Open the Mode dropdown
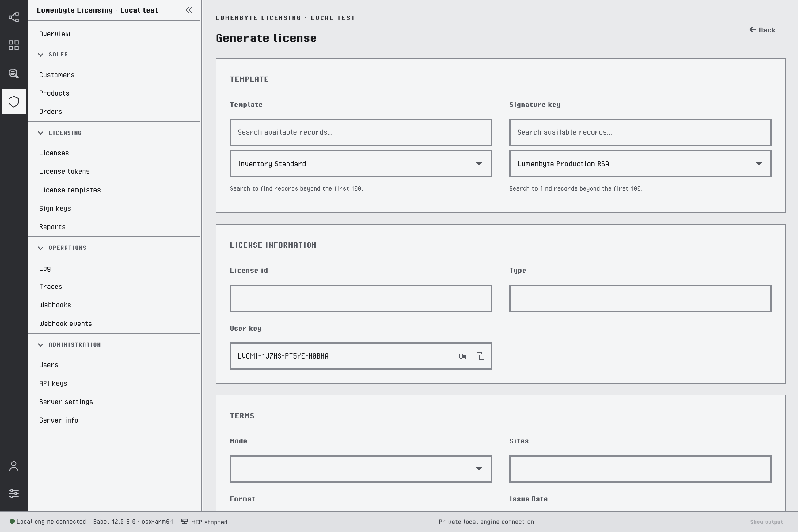Viewport: 798px width, 532px height. click(361, 469)
